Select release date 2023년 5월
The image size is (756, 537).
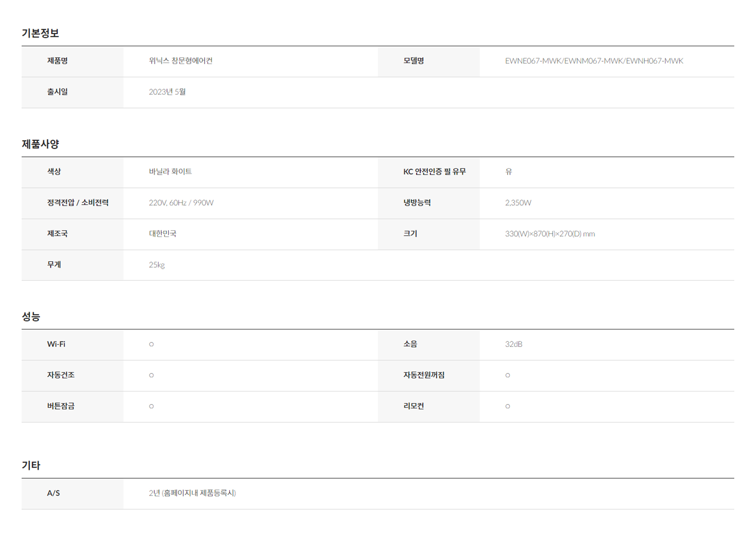(167, 92)
